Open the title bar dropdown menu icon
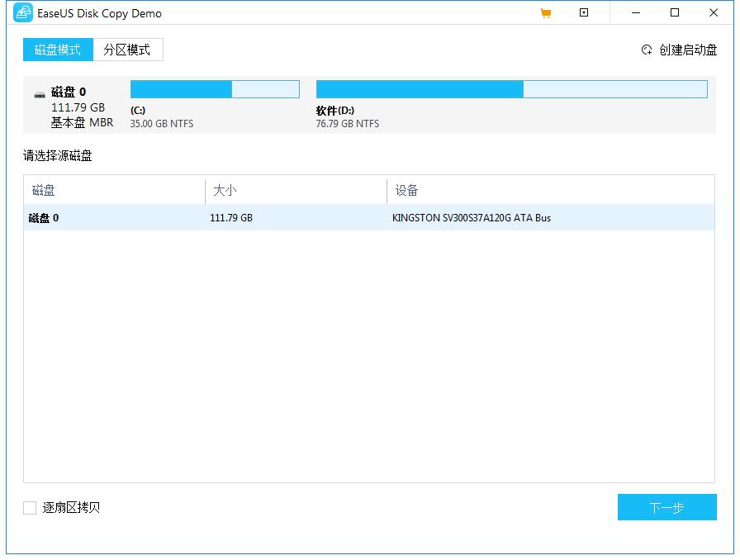This screenshot has height=560, width=740. tap(584, 12)
